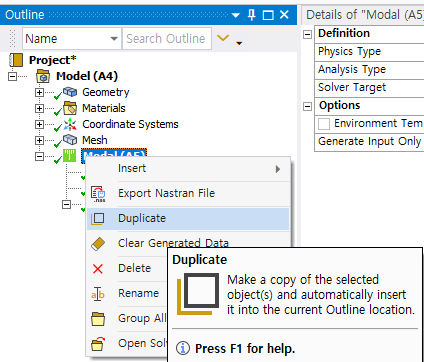Click the red Delete X icon
This screenshot has height=362, width=424.
[98, 268]
